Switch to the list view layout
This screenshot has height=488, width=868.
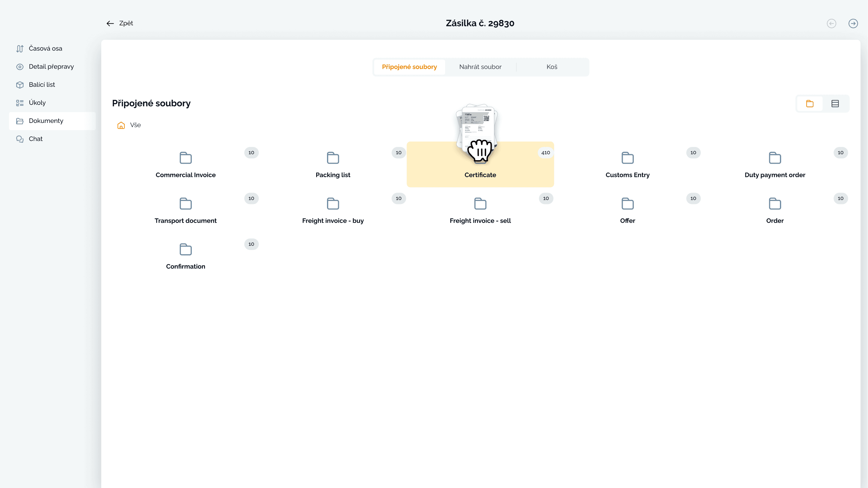click(x=835, y=103)
